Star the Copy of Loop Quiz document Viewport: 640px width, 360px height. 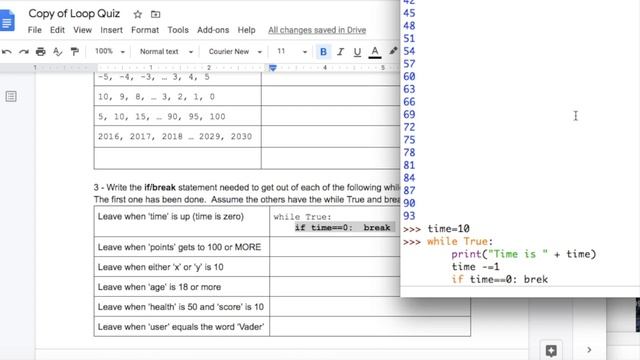(x=138, y=14)
